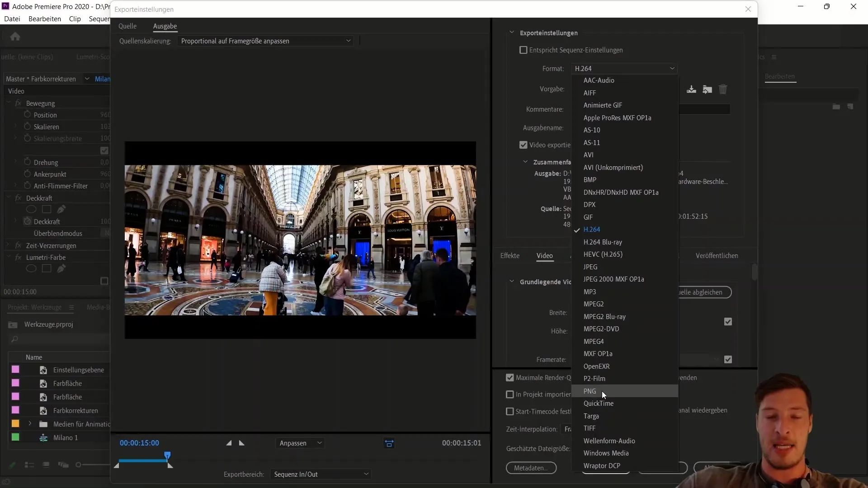Toggle the checkbox under Skalierungsbreite

(104, 150)
